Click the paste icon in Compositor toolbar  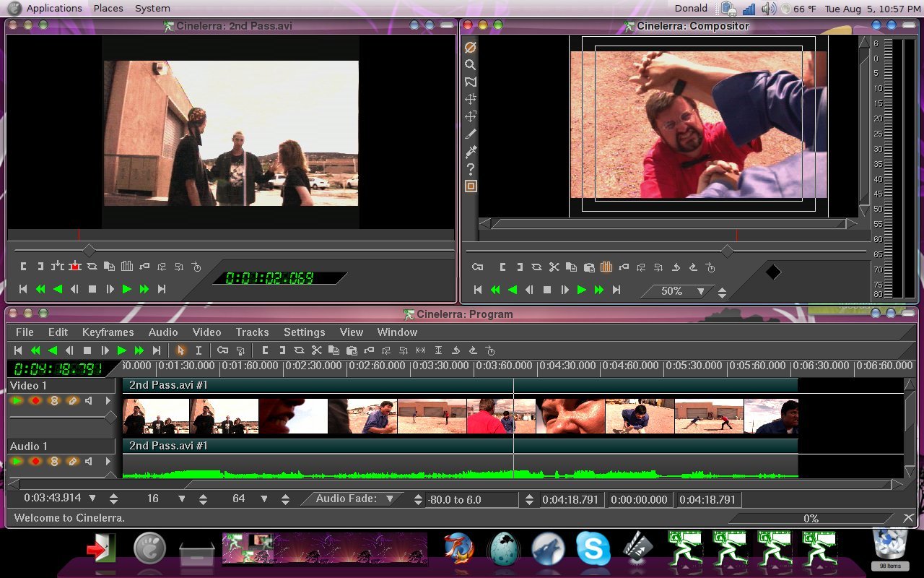coord(589,267)
